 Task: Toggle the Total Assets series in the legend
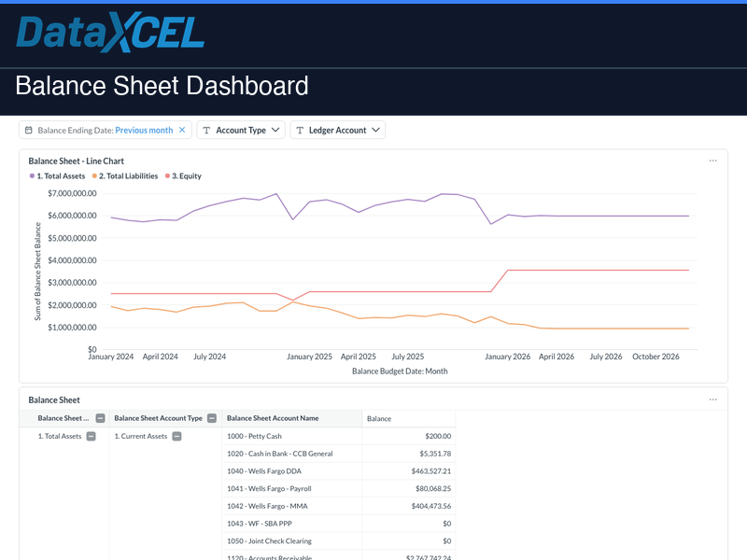(x=60, y=175)
